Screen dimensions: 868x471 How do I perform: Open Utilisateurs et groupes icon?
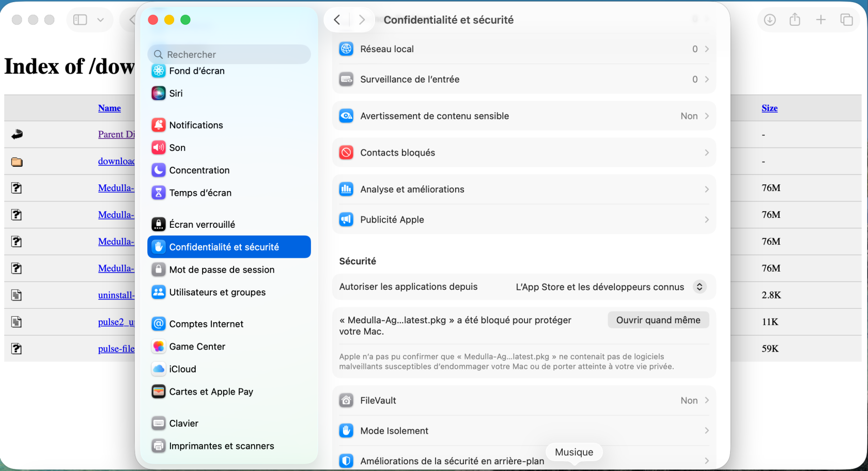click(159, 292)
